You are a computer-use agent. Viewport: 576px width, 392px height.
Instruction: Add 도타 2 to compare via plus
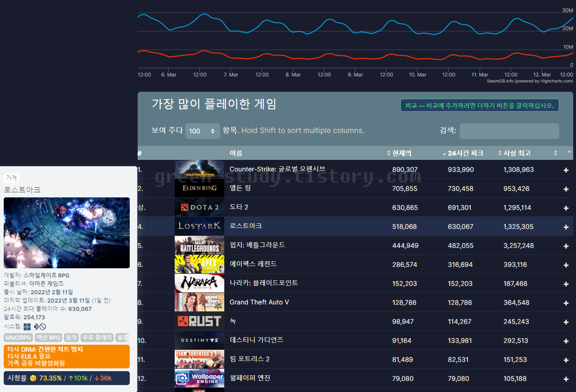click(566, 208)
